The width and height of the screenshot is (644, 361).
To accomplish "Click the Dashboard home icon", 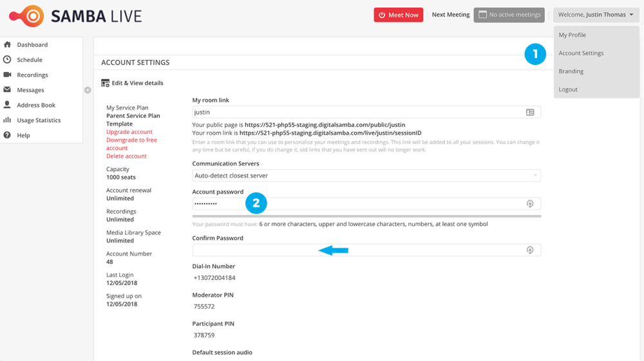I will pyautogui.click(x=7, y=44).
